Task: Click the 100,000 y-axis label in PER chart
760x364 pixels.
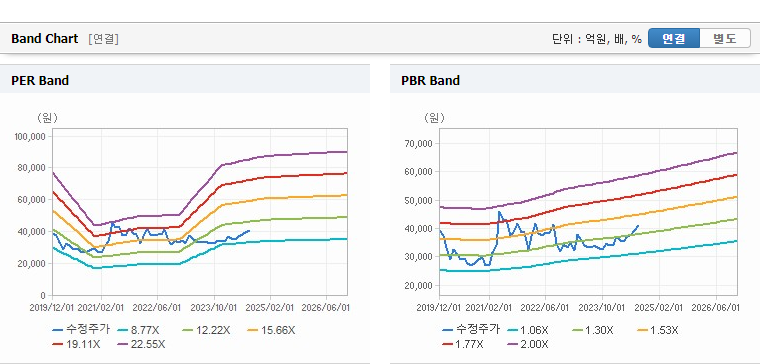Action: coord(30,137)
